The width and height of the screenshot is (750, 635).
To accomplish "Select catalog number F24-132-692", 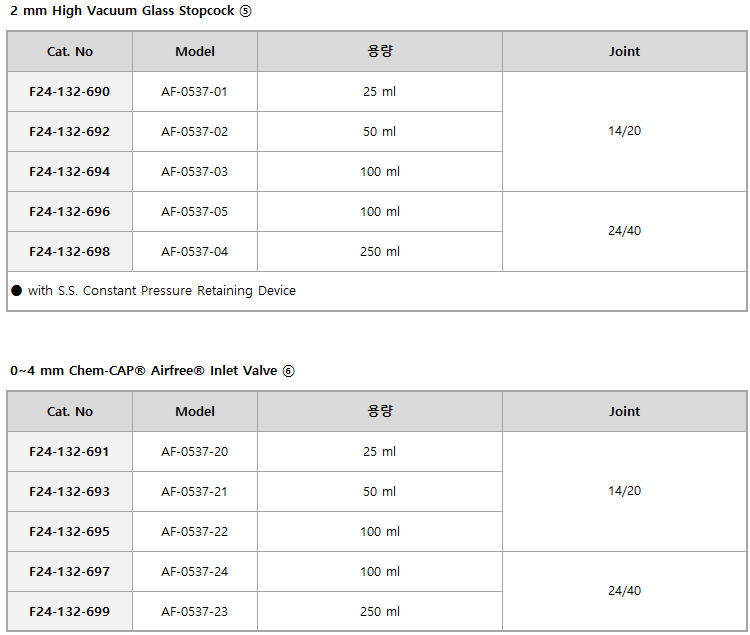I will [70, 132].
